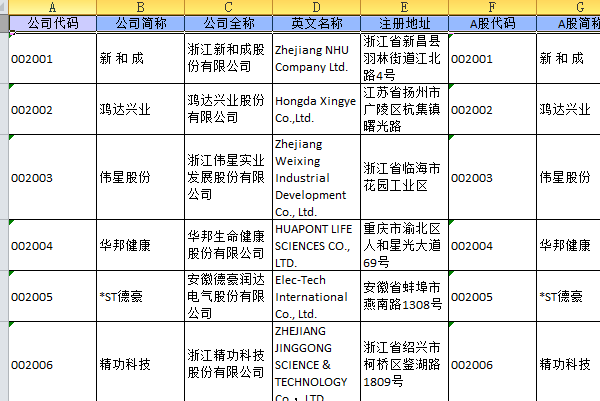
Task: Select column B header
Action: pyautogui.click(x=140, y=7)
